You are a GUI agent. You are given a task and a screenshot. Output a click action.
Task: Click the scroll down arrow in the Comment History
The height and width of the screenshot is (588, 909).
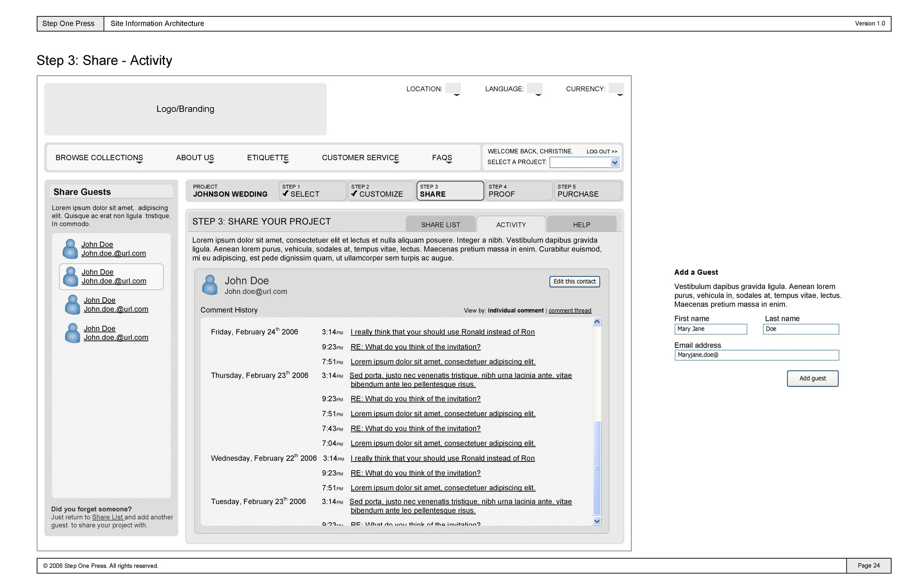tap(597, 521)
